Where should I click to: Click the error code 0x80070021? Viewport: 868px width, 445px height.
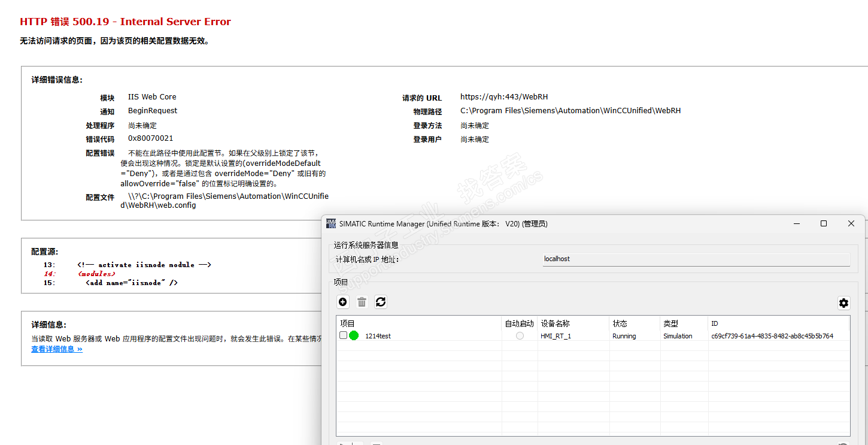tap(151, 138)
